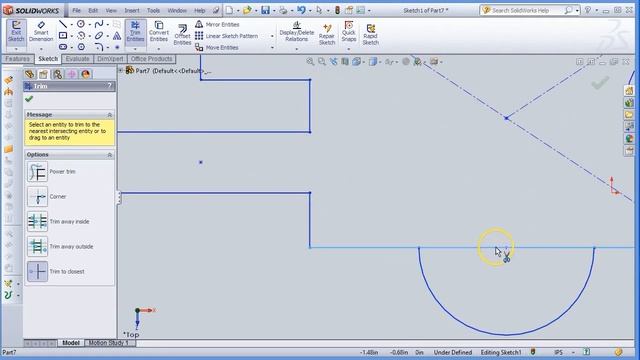Open Display/Delete Relations
Image resolution: width=640 pixels, height=360 pixels.
297,32
